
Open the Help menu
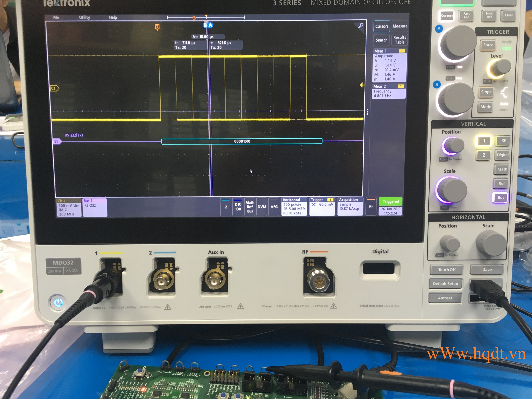113,17
